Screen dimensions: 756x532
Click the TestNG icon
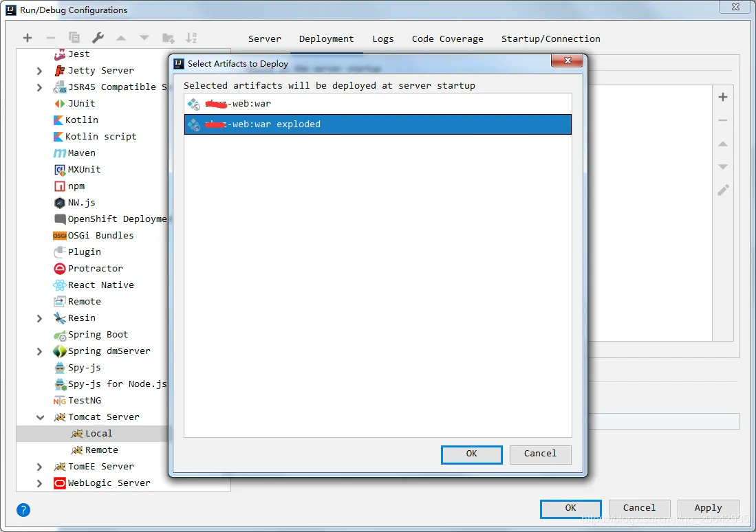[x=60, y=401]
